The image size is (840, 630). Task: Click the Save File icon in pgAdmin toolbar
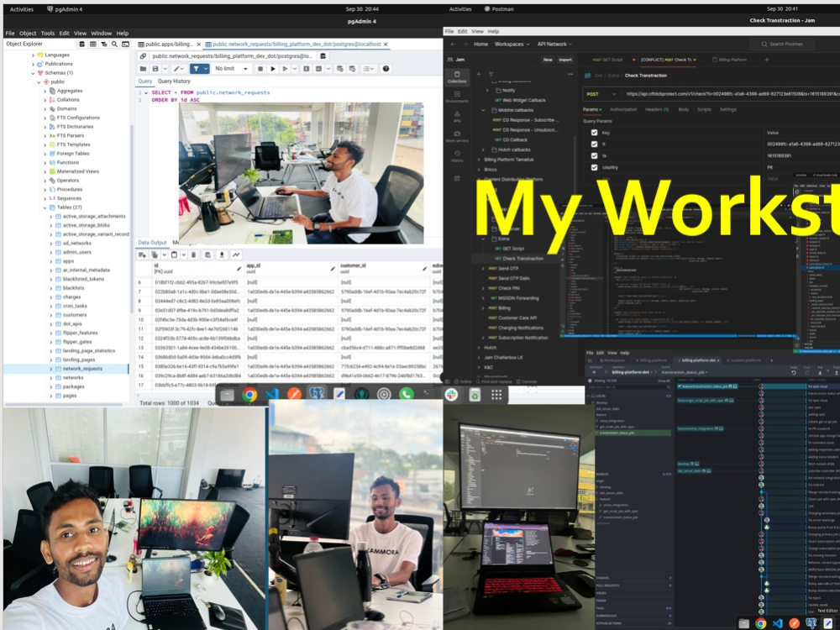(155, 69)
